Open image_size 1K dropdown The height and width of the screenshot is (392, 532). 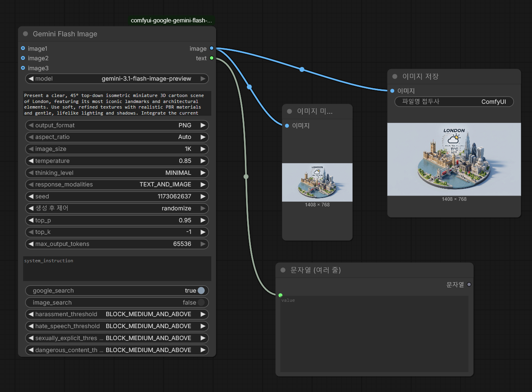pos(117,149)
